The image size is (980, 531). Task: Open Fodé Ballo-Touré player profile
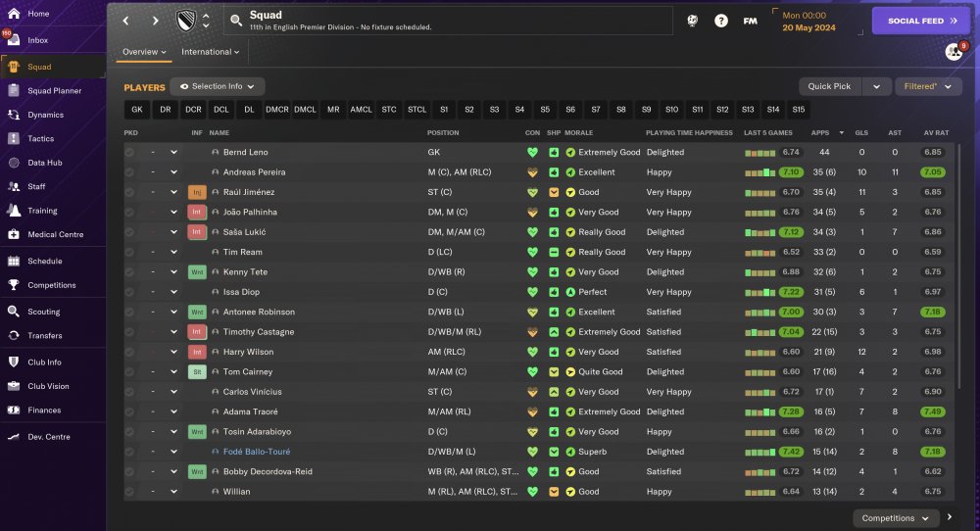tap(256, 452)
